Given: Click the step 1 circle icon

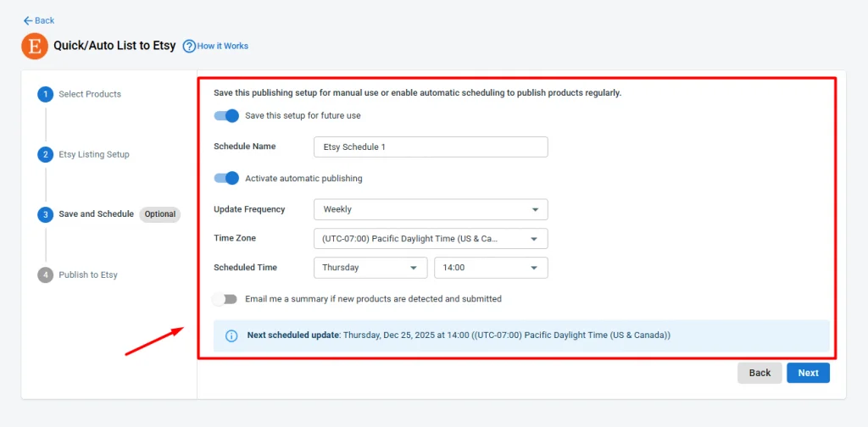Looking at the screenshot, I should tap(46, 94).
